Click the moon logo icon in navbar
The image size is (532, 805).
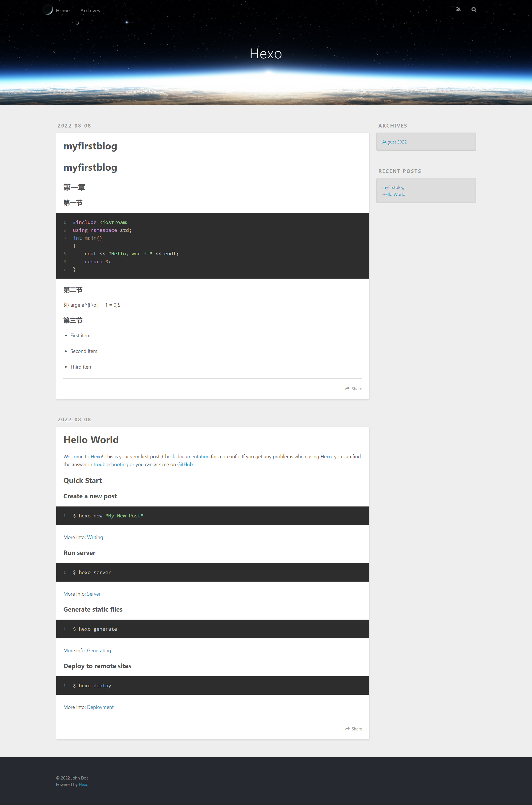[48, 10]
